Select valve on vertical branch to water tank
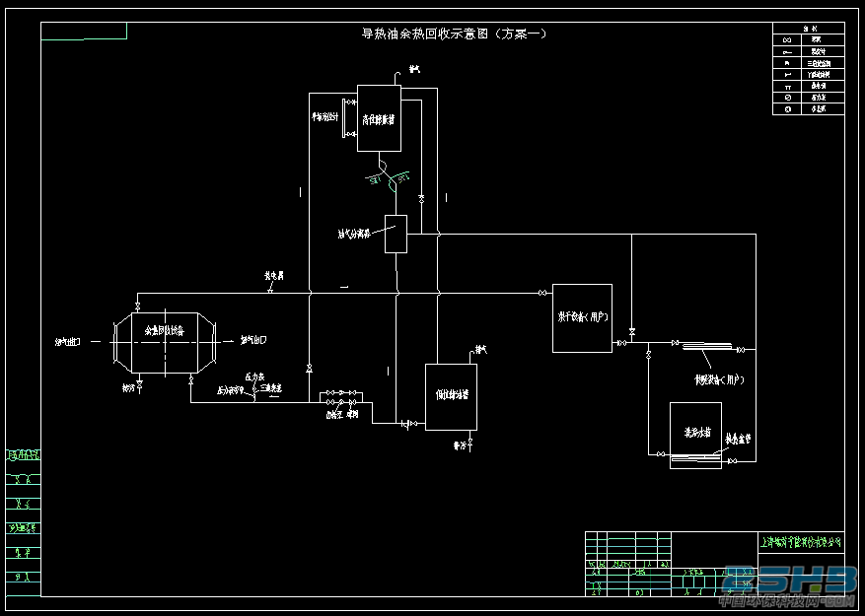The width and height of the screenshot is (865, 616). (649, 355)
